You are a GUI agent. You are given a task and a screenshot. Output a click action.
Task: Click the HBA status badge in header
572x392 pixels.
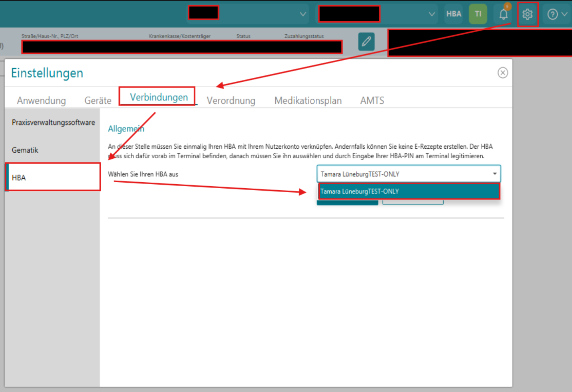click(x=454, y=14)
